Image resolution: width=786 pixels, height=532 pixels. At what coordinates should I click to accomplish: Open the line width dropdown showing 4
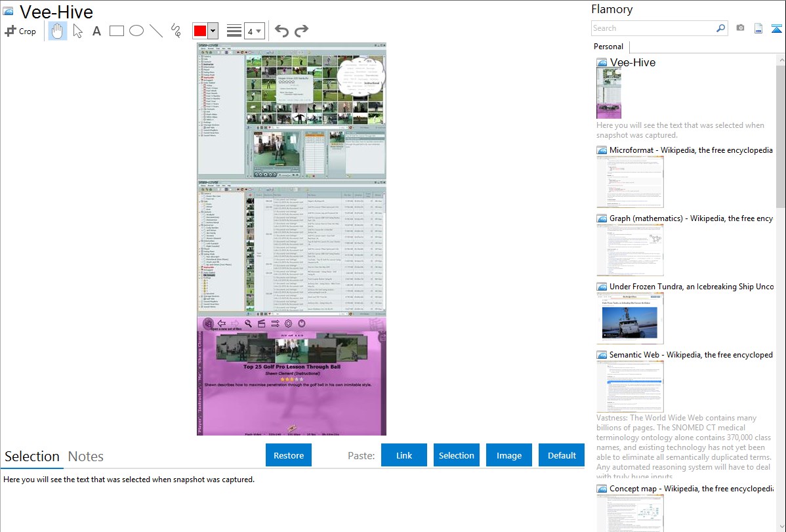point(254,31)
